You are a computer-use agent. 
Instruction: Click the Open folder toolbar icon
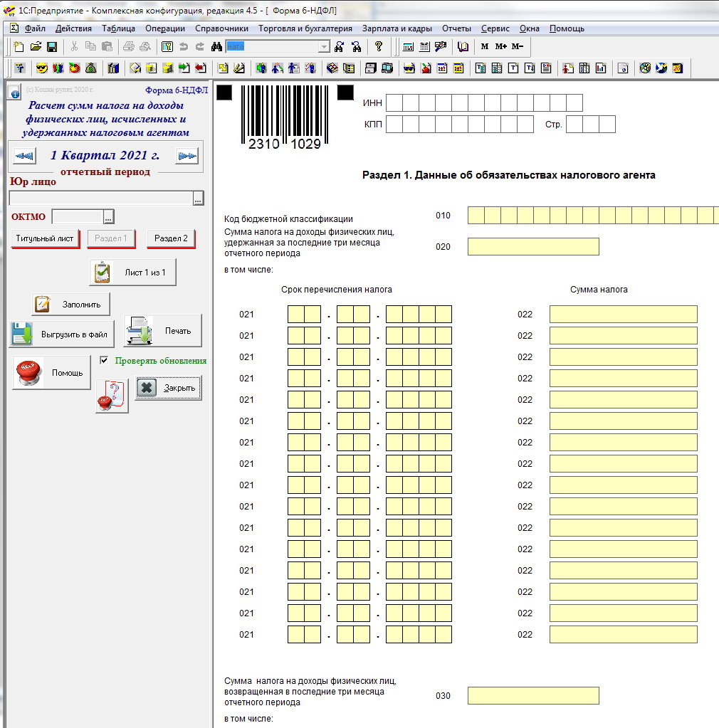point(36,46)
